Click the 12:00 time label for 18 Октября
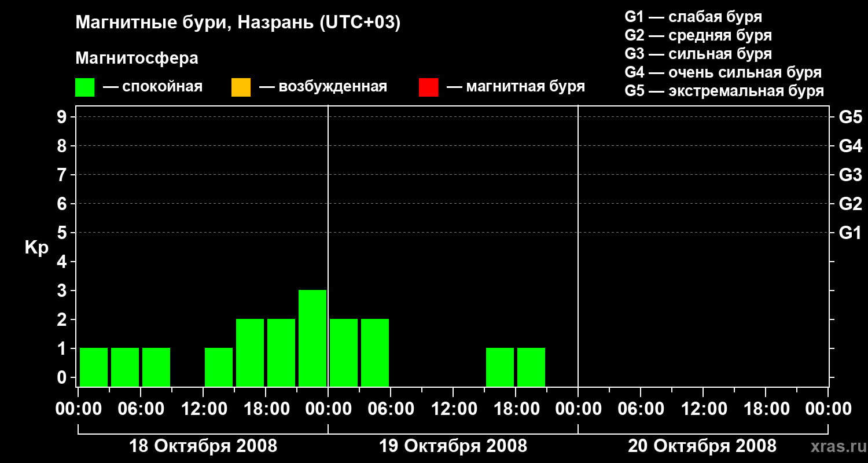 tap(203, 409)
